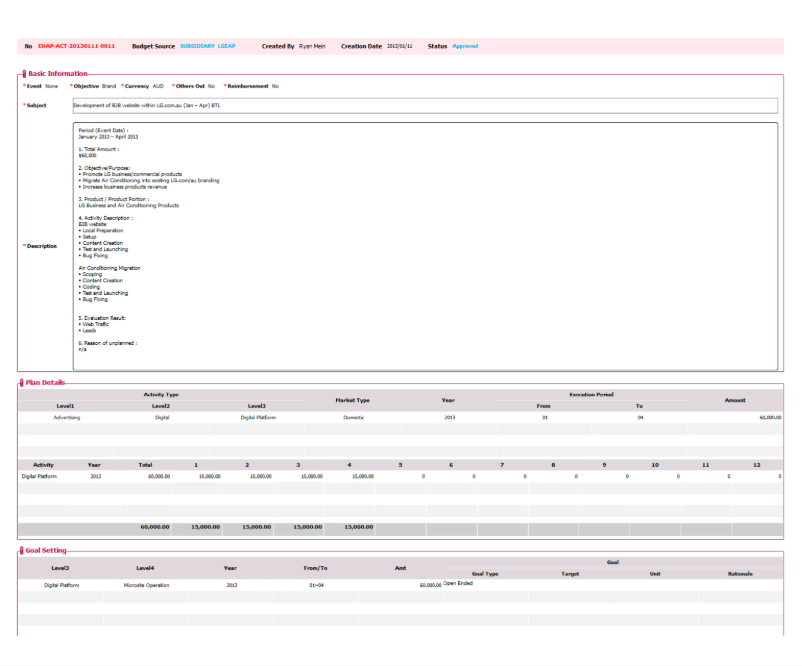Select the Domestic market type cell

pos(355,417)
